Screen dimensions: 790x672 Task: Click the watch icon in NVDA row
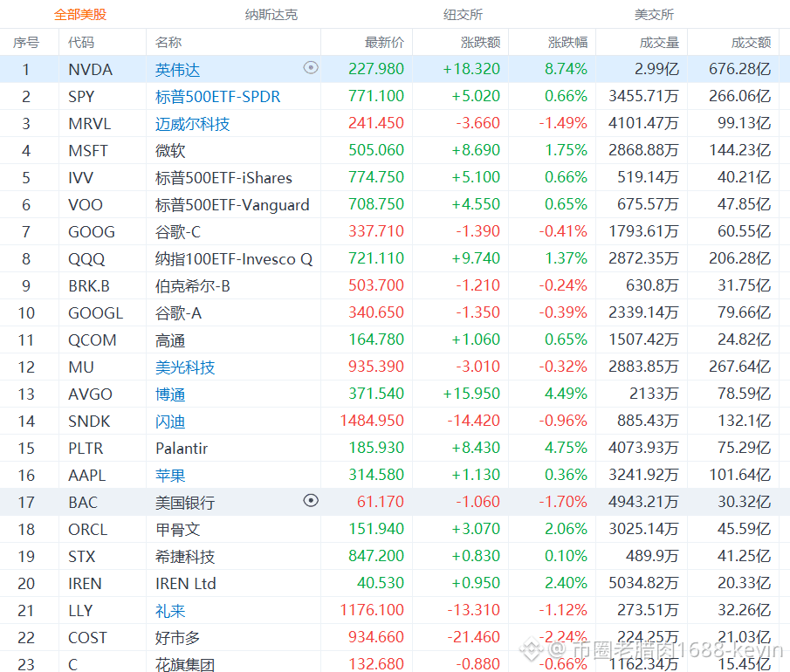tap(311, 67)
